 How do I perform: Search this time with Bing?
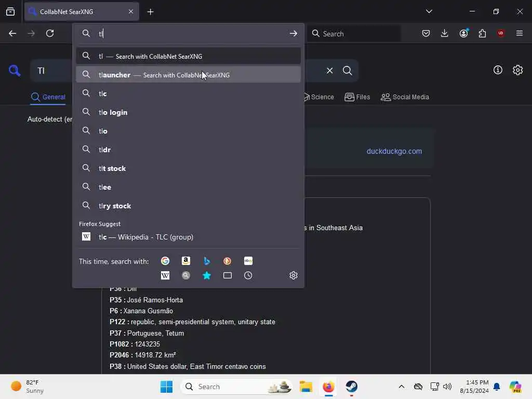click(207, 261)
